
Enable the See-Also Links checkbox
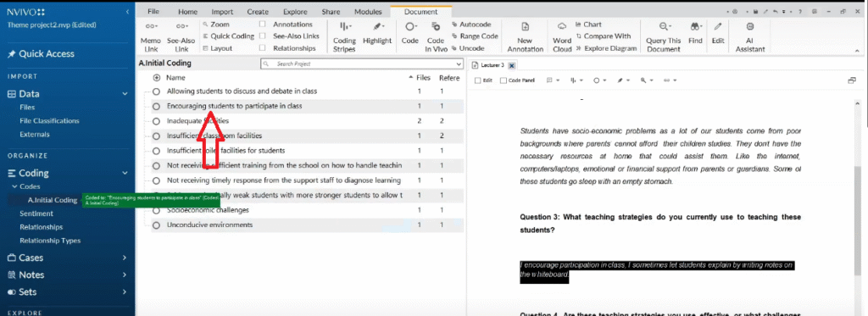pyautogui.click(x=263, y=36)
